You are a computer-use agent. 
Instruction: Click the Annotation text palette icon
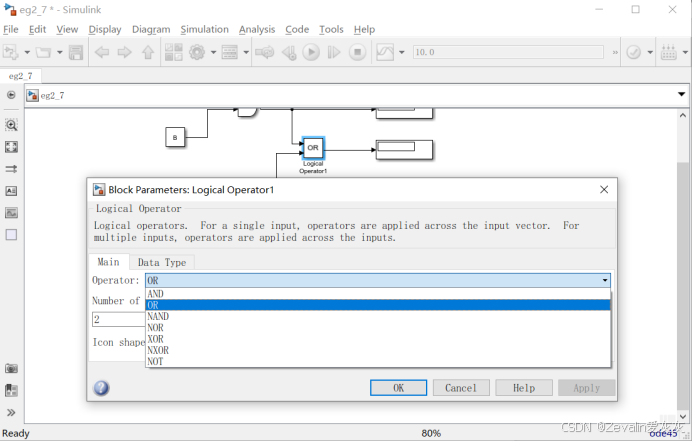pos(11,191)
